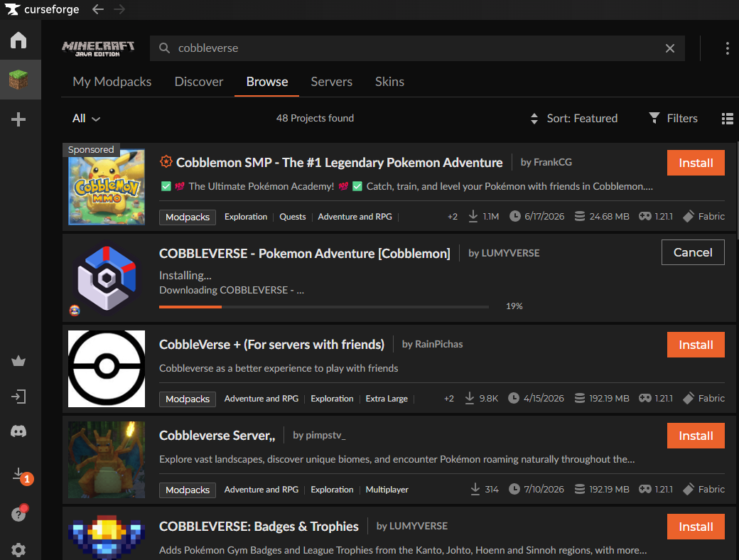Click Modpacks tag on Cobbleverse Server

click(188, 490)
